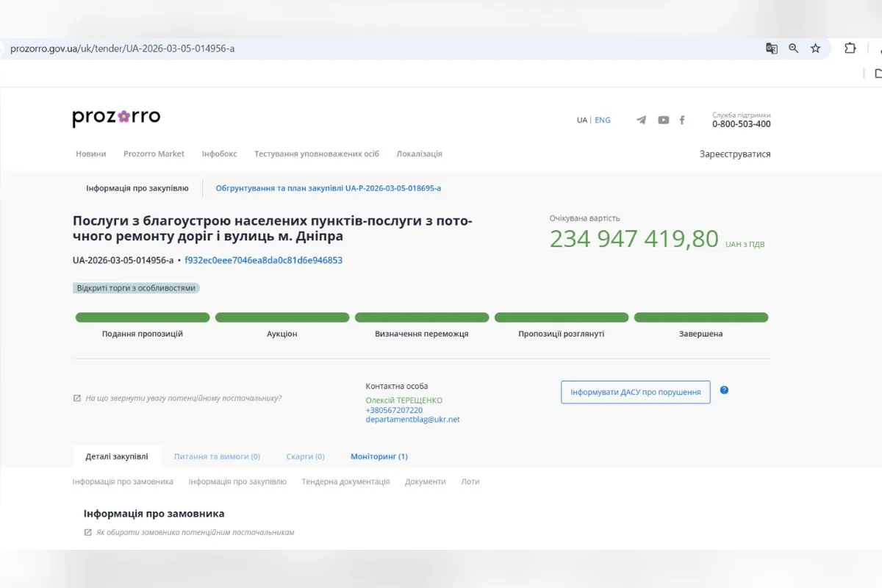Click the zoom magnifier icon in address bar
The image size is (882, 588).
point(793,48)
